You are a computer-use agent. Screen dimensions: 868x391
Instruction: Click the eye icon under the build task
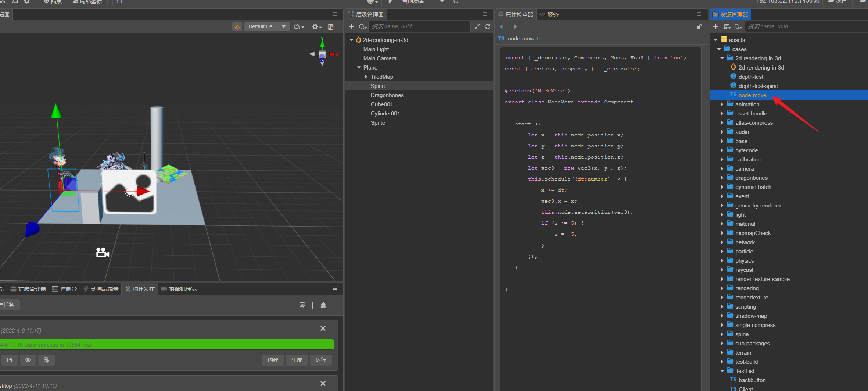(28, 360)
